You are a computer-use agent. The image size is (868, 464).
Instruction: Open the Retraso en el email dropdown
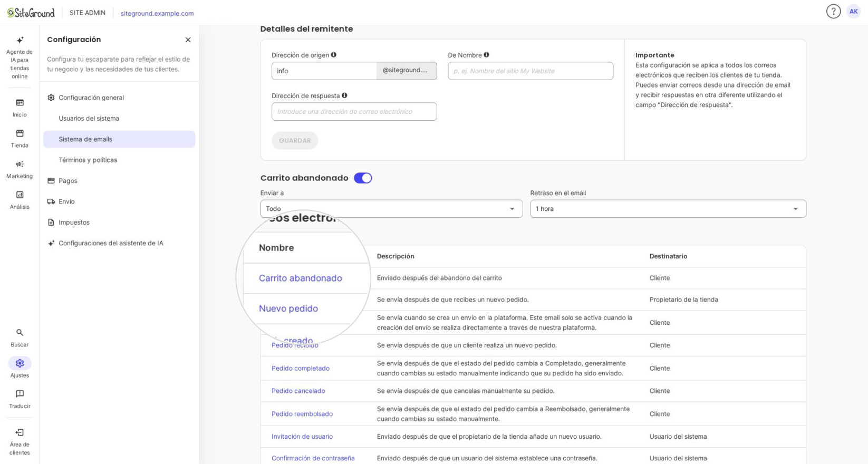(668, 209)
